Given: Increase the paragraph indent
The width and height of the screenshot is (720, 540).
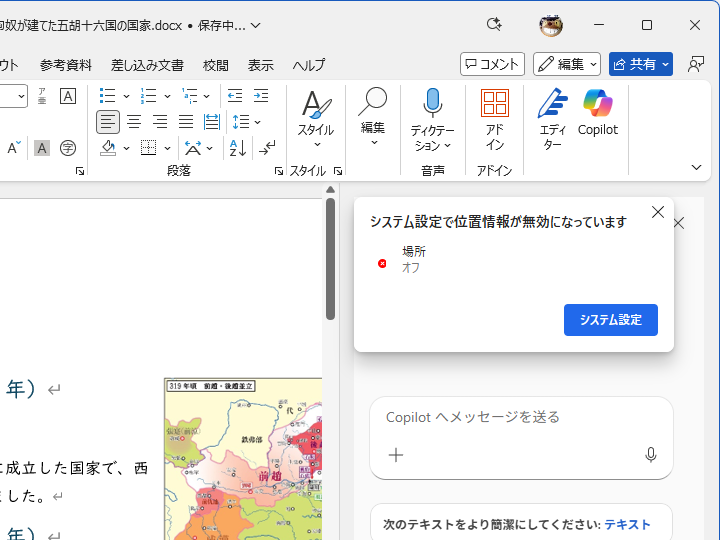Looking at the screenshot, I should pyautogui.click(x=261, y=96).
